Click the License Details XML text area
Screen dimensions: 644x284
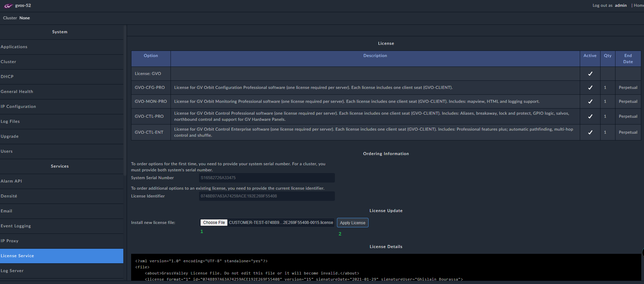click(x=386, y=267)
